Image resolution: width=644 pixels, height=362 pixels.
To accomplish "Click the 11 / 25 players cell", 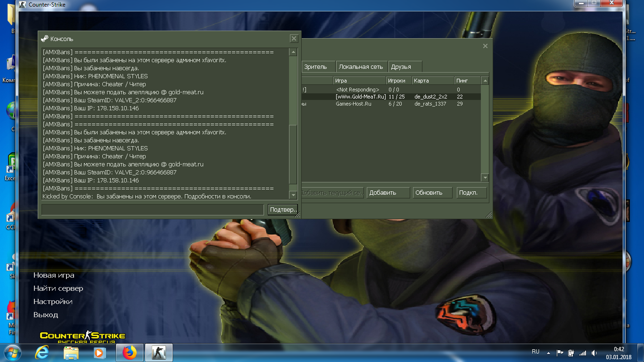I will coord(396,97).
